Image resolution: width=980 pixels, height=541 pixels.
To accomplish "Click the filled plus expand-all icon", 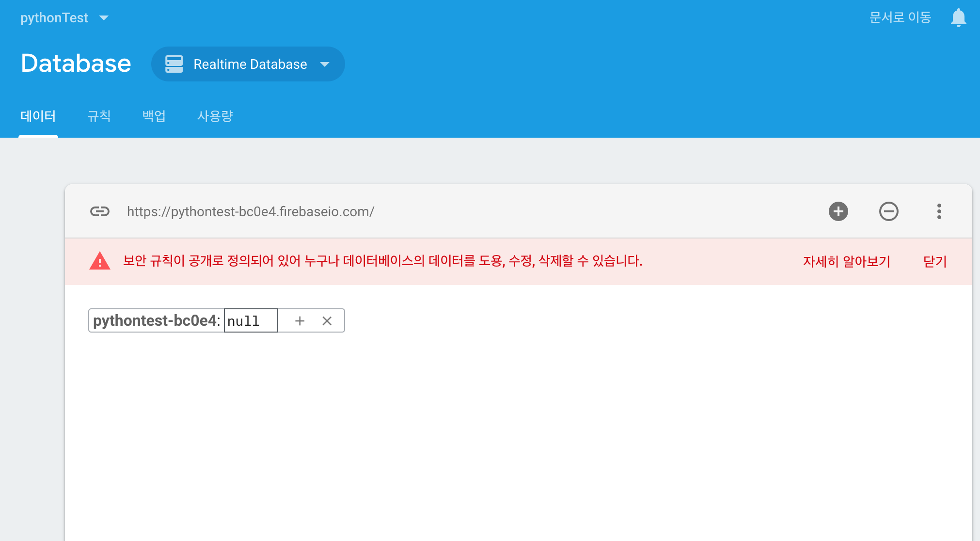I will click(x=838, y=211).
